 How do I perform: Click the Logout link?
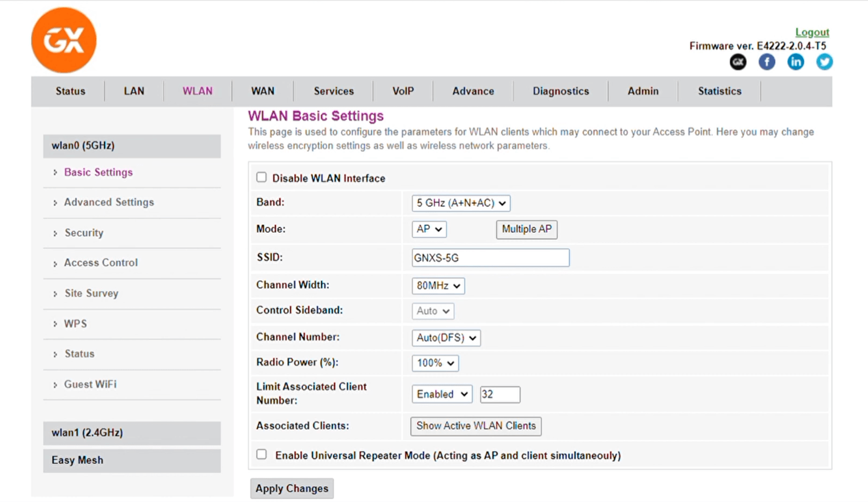click(811, 32)
